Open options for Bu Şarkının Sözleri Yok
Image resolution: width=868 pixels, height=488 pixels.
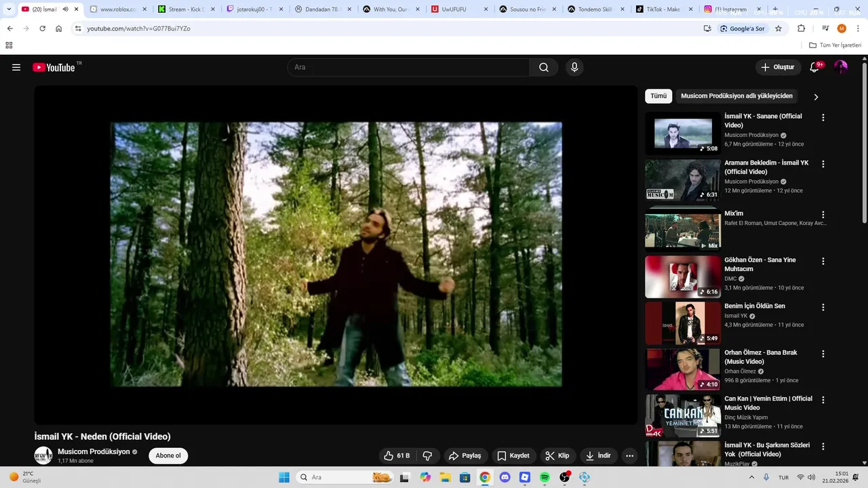823,447
